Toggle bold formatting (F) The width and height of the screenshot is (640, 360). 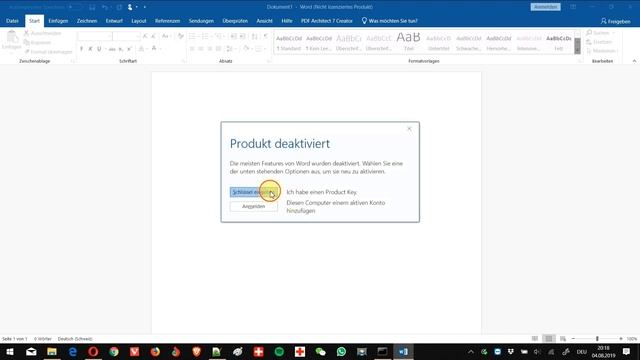click(81, 49)
